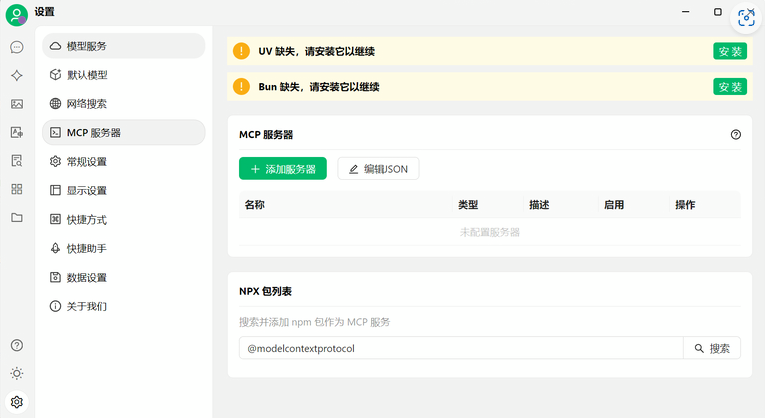The height and width of the screenshot is (418, 765).
Task: Open the chat assistant sidebar icon
Action: tap(17, 47)
